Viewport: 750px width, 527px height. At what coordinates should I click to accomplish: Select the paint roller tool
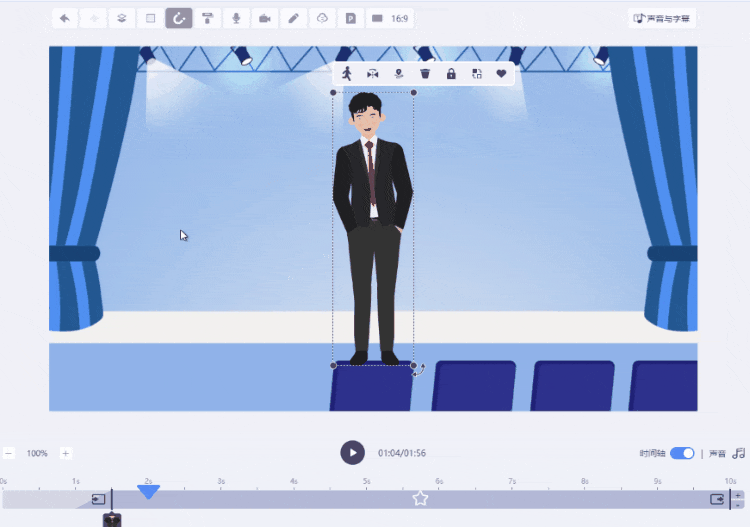208,19
